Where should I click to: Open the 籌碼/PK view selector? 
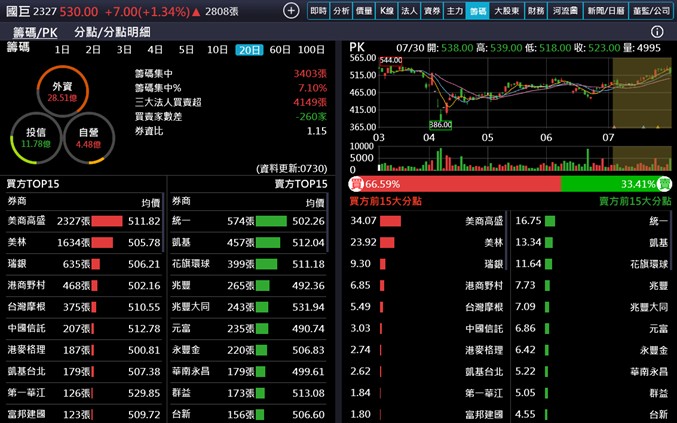[35, 32]
